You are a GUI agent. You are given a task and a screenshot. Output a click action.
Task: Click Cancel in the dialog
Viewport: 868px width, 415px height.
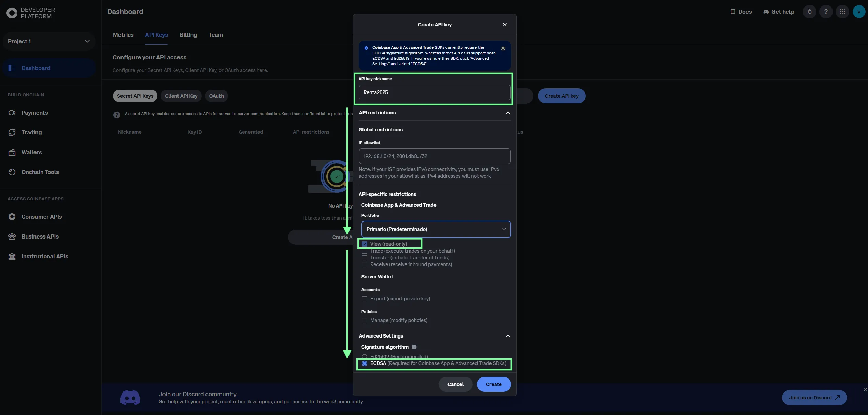pyautogui.click(x=455, y=384)
